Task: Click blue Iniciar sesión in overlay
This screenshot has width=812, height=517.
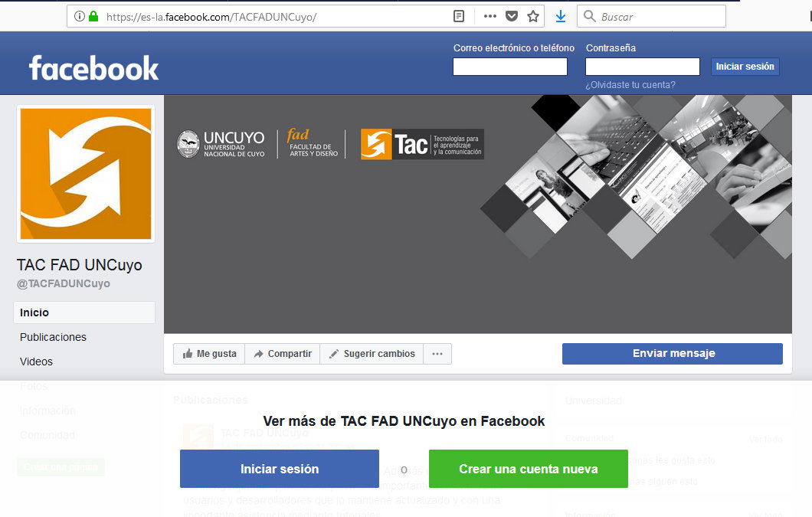Action: coord(280,469)
